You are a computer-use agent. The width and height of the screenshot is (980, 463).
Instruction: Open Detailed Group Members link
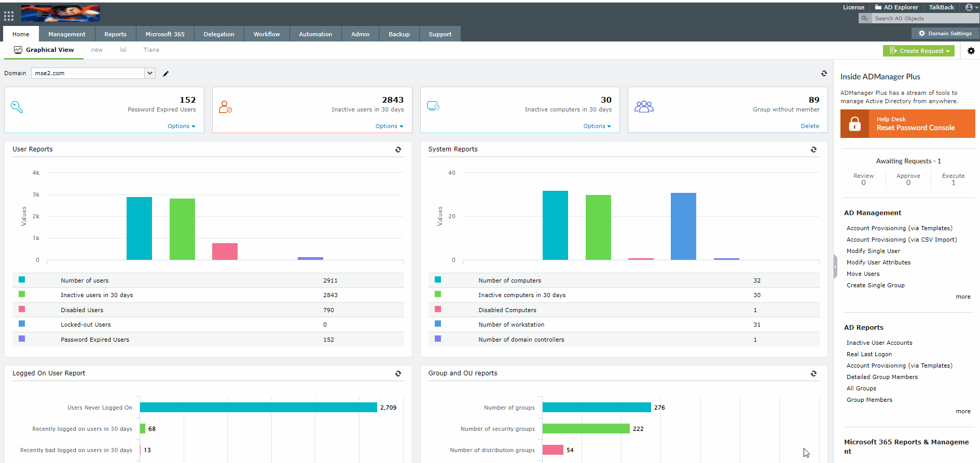tap(882, 377)
